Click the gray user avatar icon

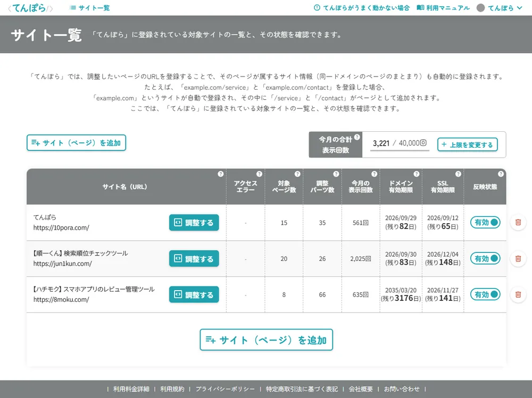(480, 8)
